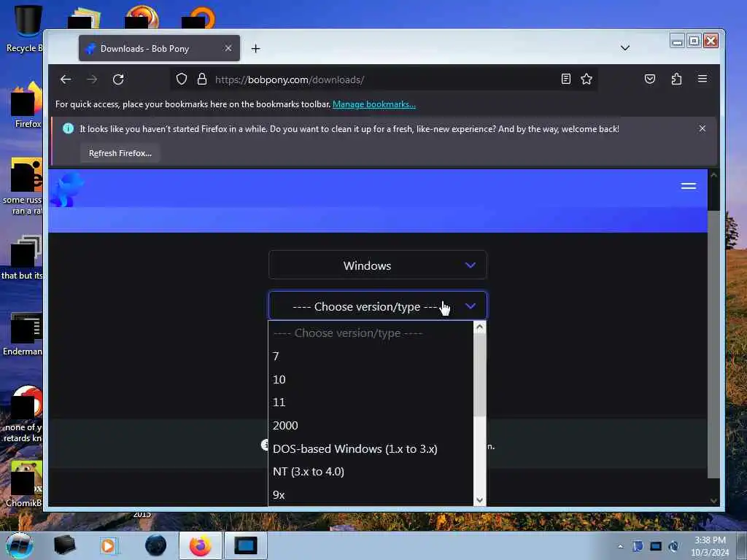Open the site hamburger menu

689,186
